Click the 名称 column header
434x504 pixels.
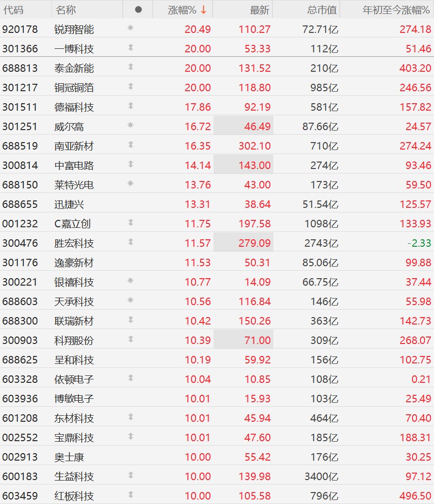[66, 10]
